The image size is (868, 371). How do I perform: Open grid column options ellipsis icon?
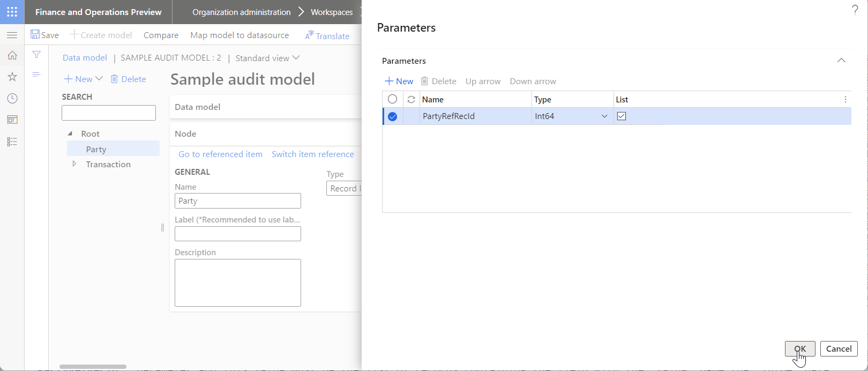tap(845, 99)
